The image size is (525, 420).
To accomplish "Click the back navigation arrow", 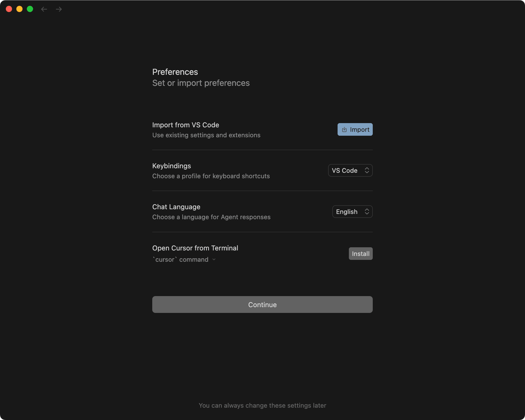I will [x=44, y=9].
